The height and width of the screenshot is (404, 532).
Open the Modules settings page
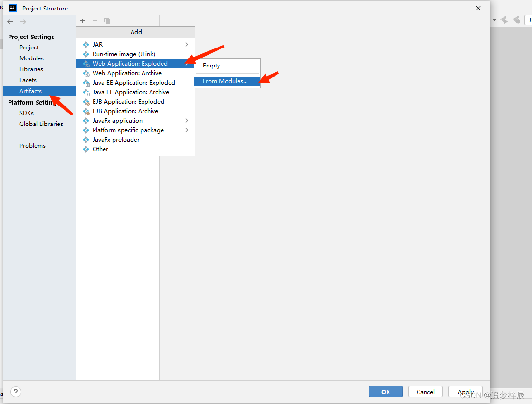[39, 58]
